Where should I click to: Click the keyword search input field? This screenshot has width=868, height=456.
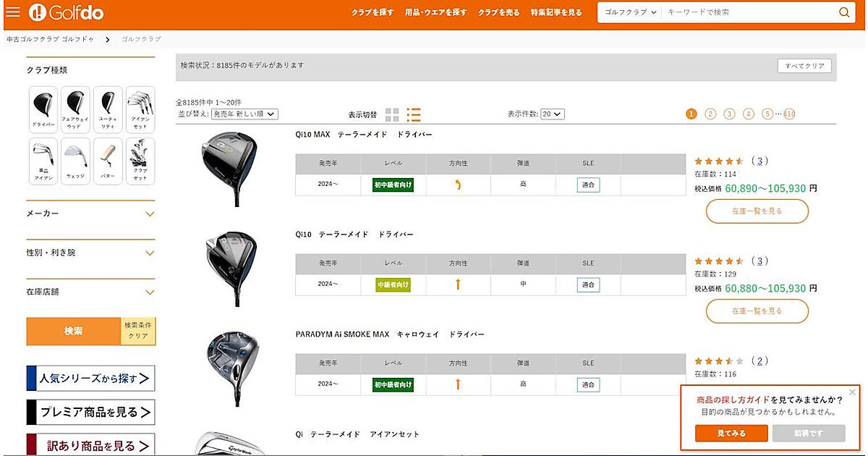click(x=749, y=12)
